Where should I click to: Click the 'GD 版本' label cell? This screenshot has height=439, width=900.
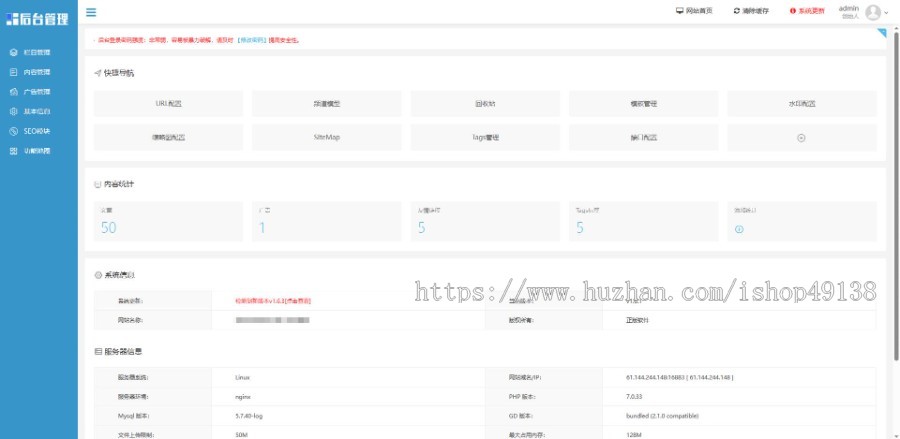click(544, 416)
